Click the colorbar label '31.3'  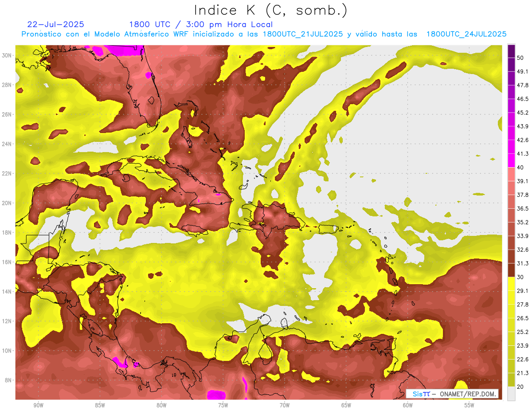point(522,263)
